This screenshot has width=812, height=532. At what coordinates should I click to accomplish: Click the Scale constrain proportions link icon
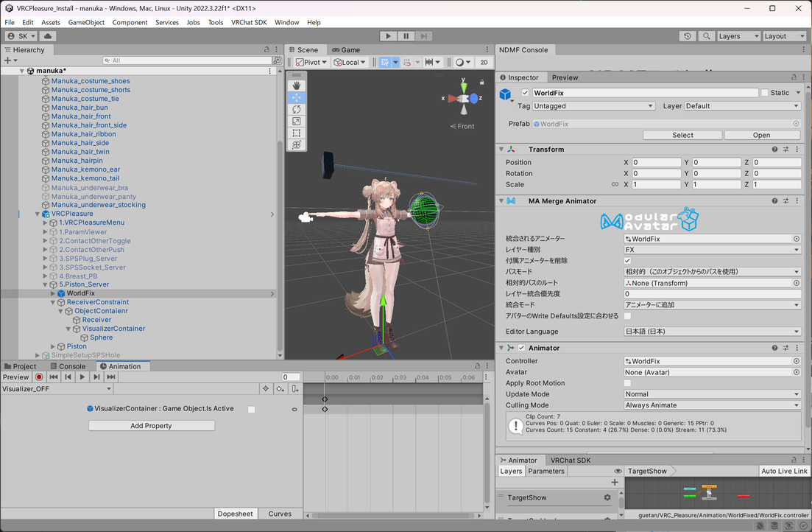click(615, 184)
